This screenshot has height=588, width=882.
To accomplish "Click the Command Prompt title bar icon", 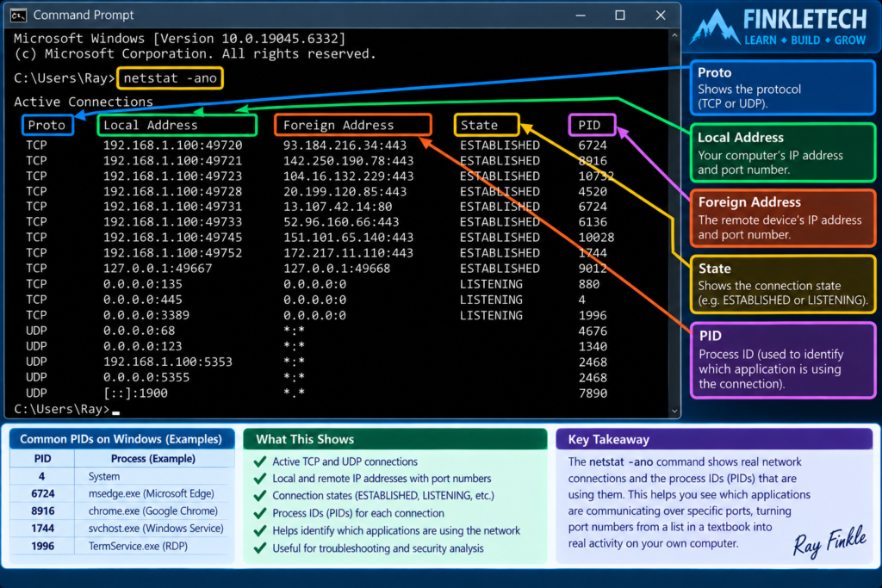I will (18, 15).
